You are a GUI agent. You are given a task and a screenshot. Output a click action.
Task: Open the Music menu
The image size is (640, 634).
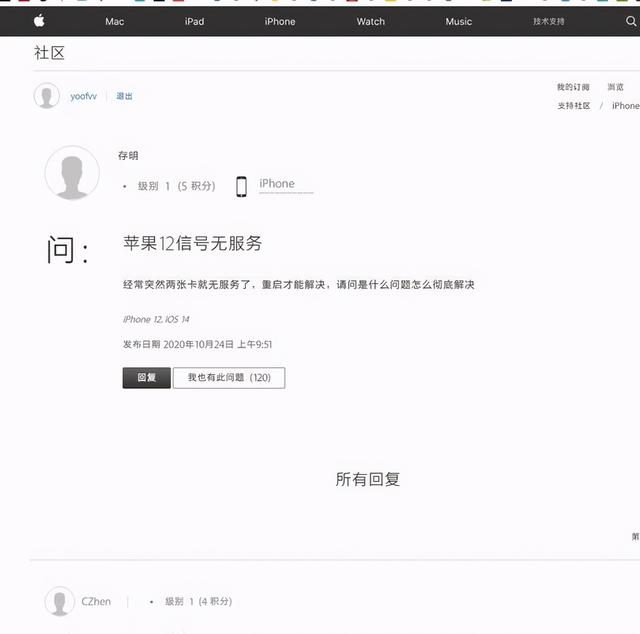(x=458, y=22)
